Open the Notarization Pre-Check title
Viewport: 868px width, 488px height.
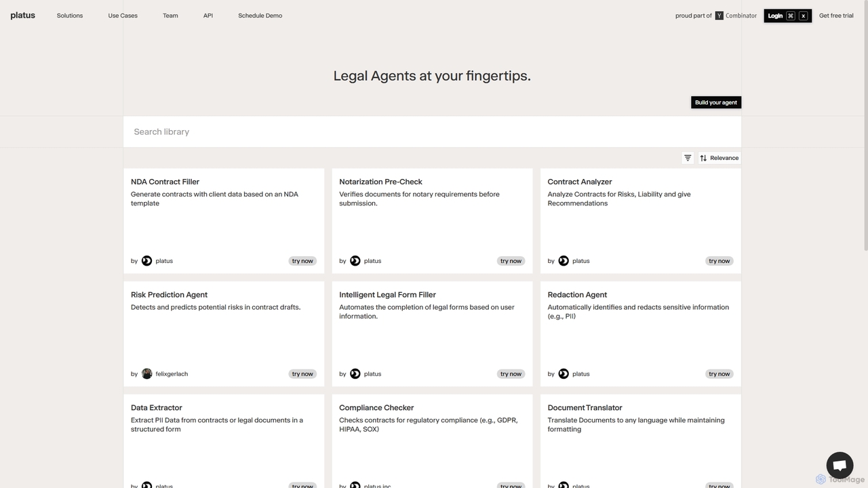tap(380, 182)
